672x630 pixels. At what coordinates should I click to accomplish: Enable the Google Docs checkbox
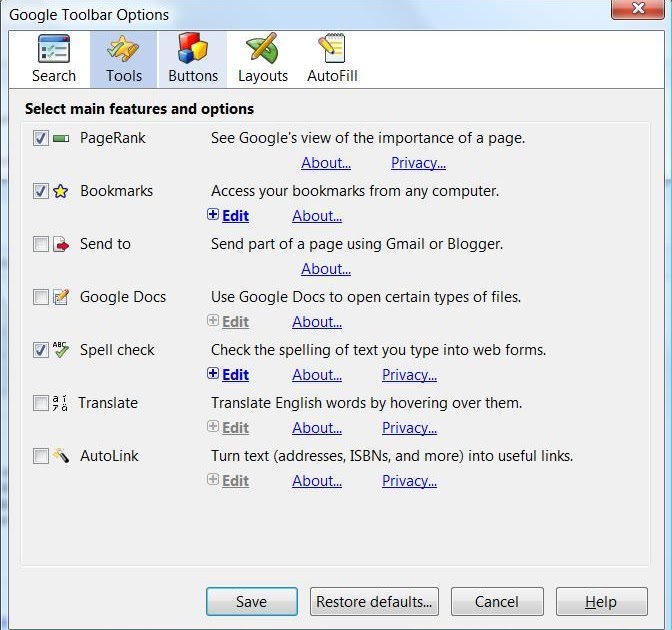tap(41, 297)
